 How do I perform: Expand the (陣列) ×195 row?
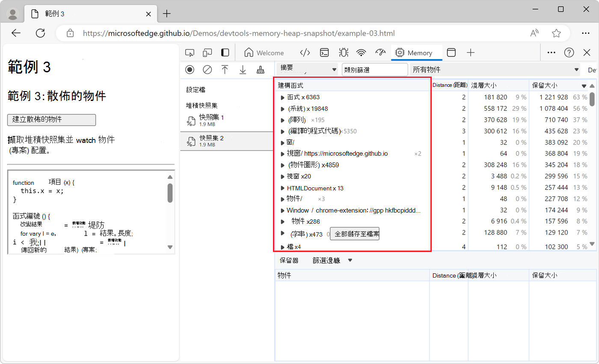(x=282, y=120)
